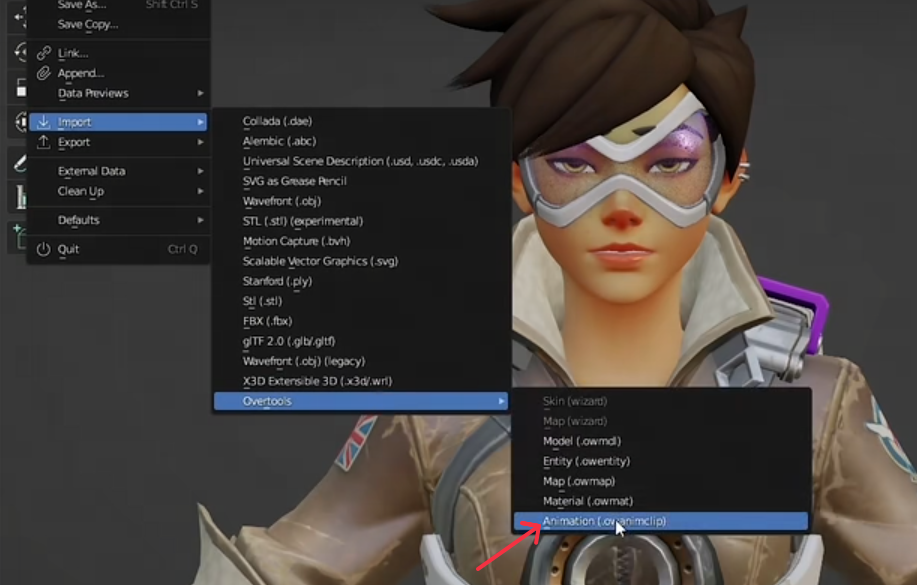The width and height of the screenshot is (917, 585).
Task: Import Stanford (.ply) file
Action: pyautogui.click(x=361, y=281)
